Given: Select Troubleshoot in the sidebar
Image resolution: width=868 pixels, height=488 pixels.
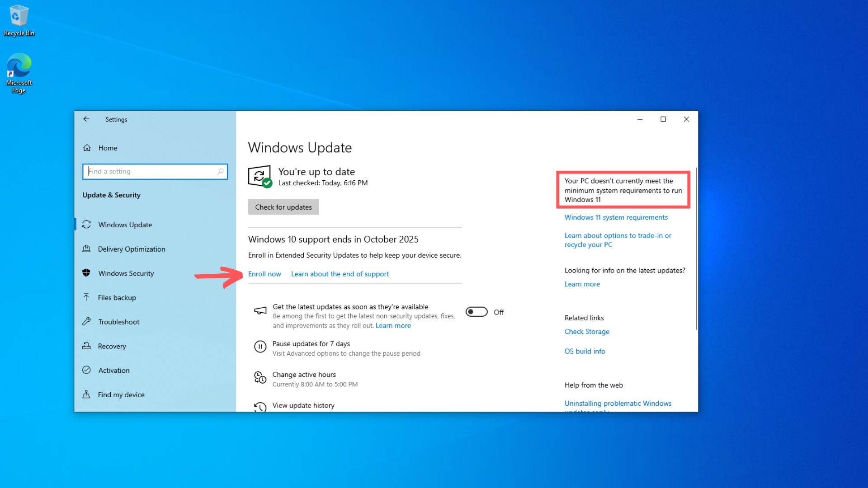Looking at the screenshot, I should [x=118, y=322].
